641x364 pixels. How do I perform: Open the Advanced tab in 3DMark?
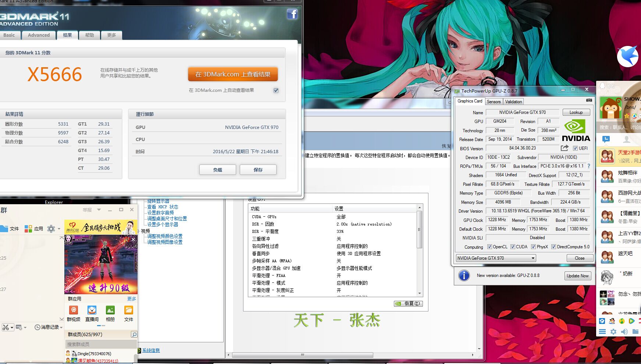(x=39, y=35)
